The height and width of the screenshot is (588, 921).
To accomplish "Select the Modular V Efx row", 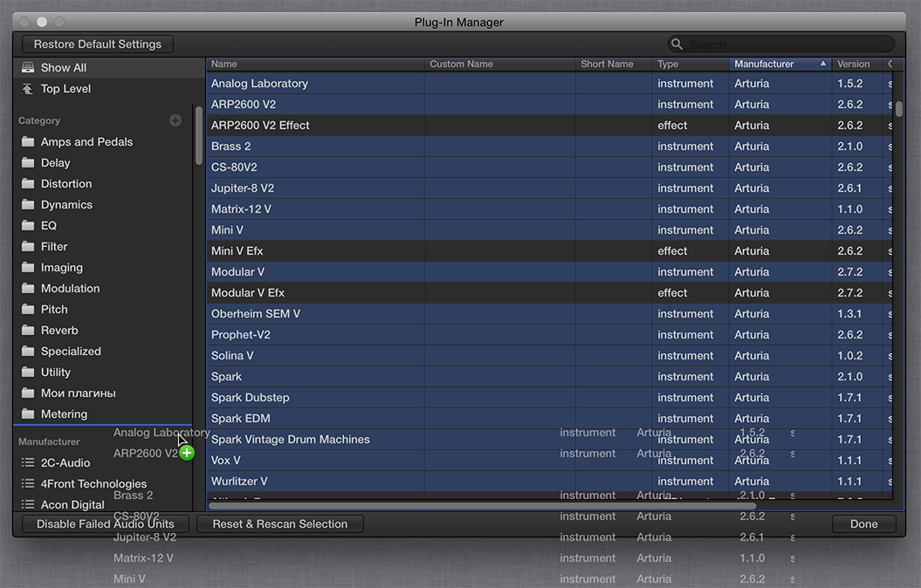I will point(549,293).
